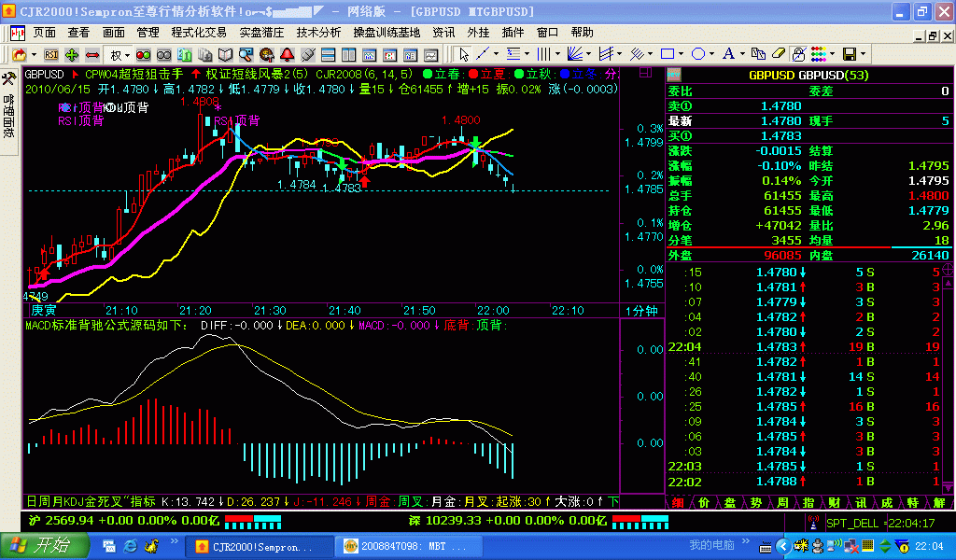Expand the trend line tool dropdown arrow
This screenshot has width=956, height=560.
pyautogui.click(x=496, y=54)
